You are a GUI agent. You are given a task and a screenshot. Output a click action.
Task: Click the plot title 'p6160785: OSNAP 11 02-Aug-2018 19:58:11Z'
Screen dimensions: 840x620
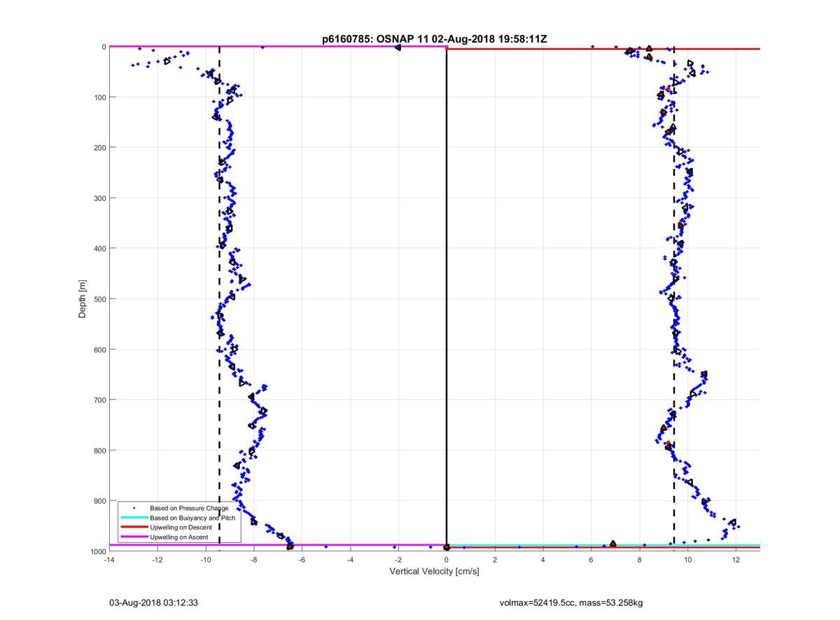pos(434,40)
